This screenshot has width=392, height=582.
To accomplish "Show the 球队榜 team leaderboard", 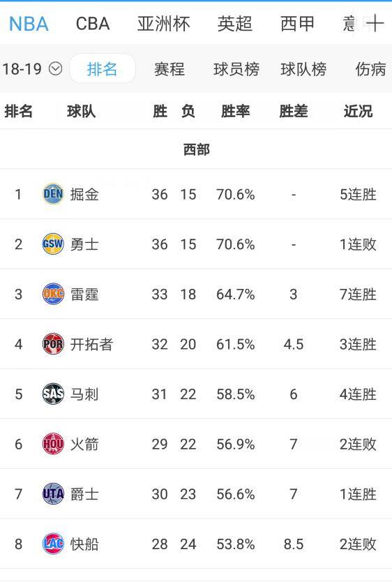I will (303, 69).
